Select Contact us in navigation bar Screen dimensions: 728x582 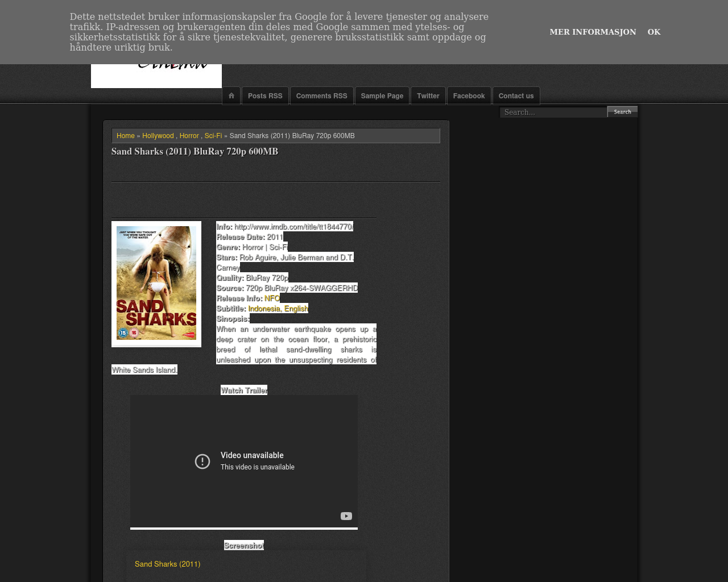516,95
